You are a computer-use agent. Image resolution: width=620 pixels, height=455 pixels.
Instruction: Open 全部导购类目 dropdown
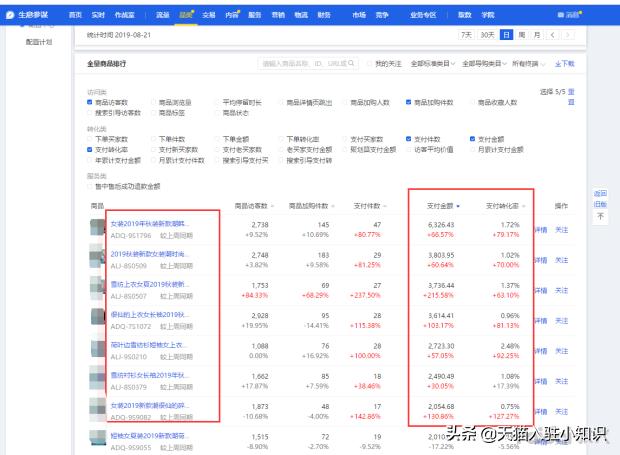pos(484,64)
